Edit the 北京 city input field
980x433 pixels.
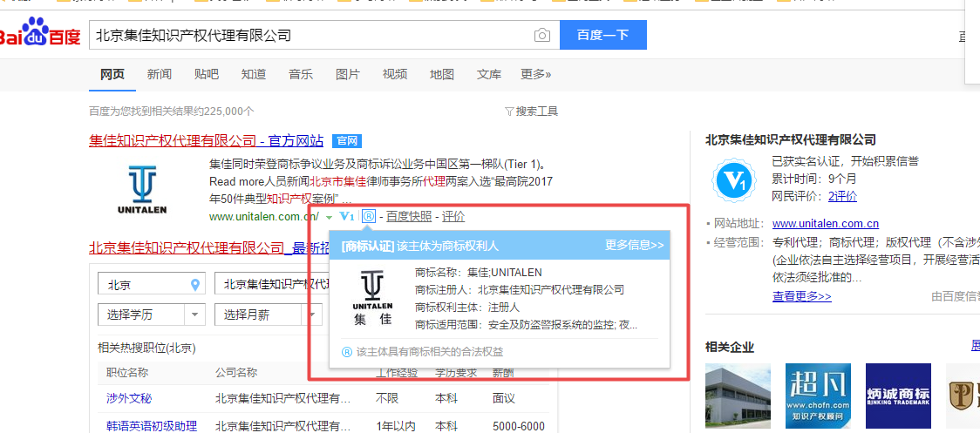[152, 285]
